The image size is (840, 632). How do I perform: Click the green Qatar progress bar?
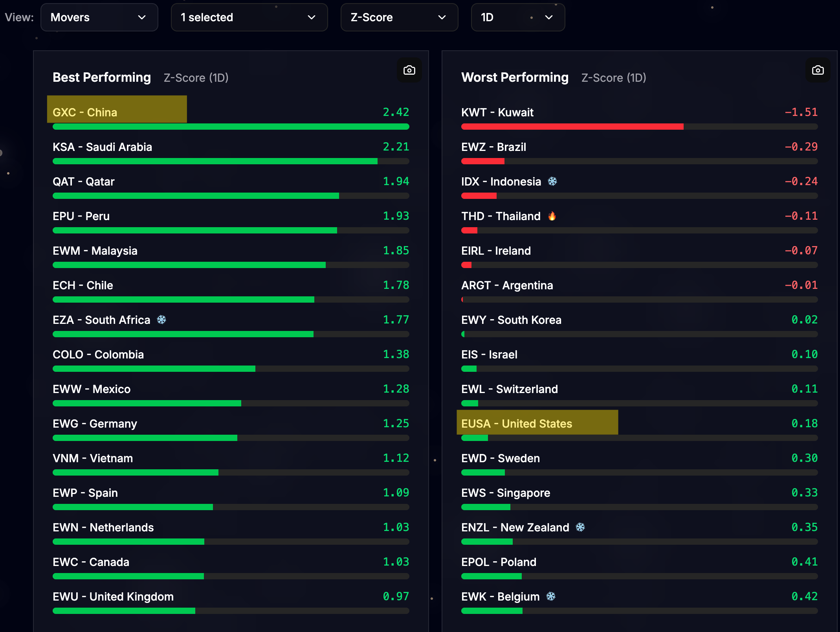(196, 196)
